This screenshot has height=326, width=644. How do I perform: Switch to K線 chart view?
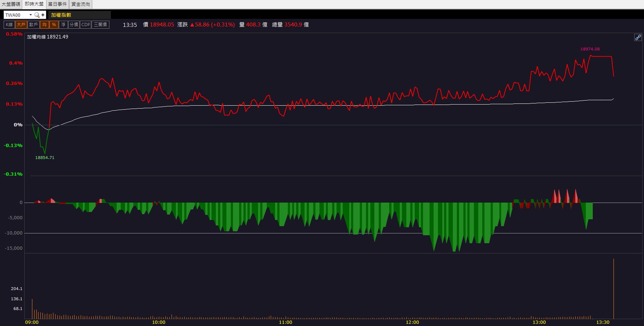point(9,25)
